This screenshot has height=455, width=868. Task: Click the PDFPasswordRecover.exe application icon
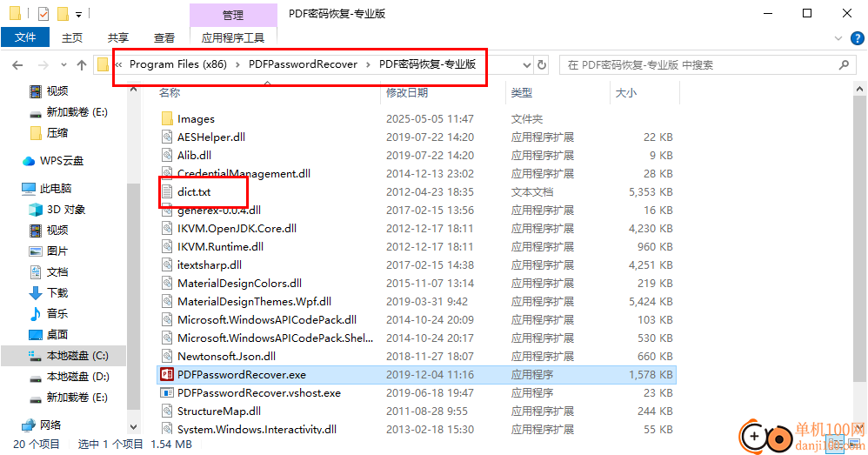[x=167, y=374]
